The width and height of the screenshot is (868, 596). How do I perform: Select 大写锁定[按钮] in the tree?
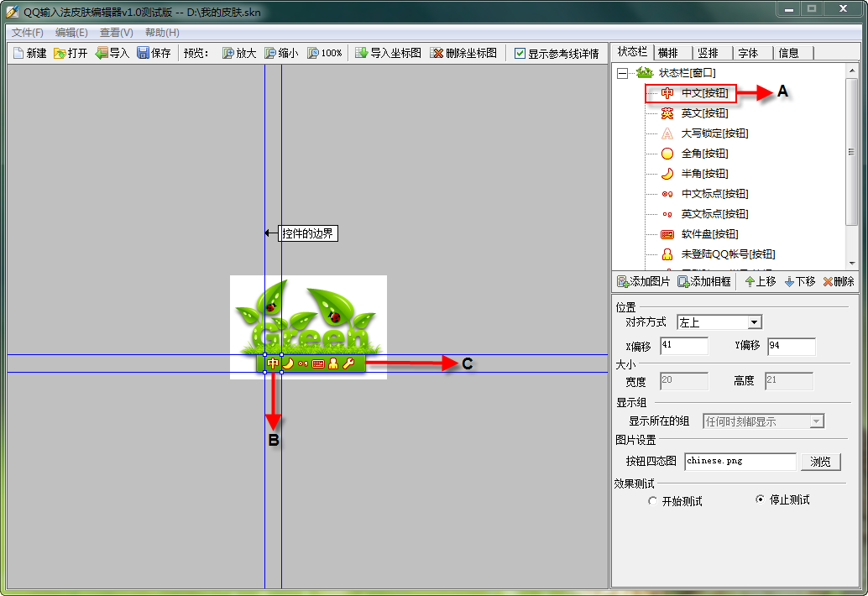tap(714, 133)
